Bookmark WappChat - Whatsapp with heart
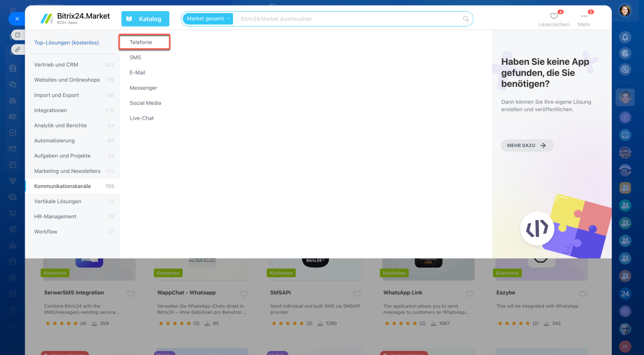 tap(244, 294)
